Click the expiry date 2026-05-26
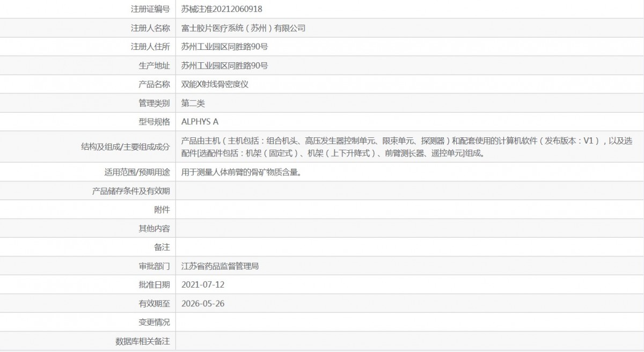This screenshot has height=352, width=644. click(x=203, y=304)
